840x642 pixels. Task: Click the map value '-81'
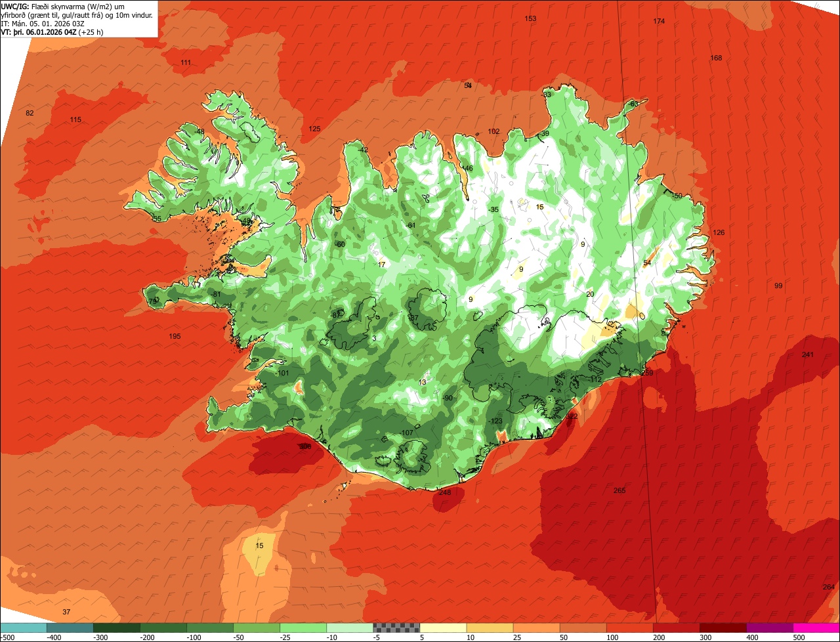(x=217, y=293)
